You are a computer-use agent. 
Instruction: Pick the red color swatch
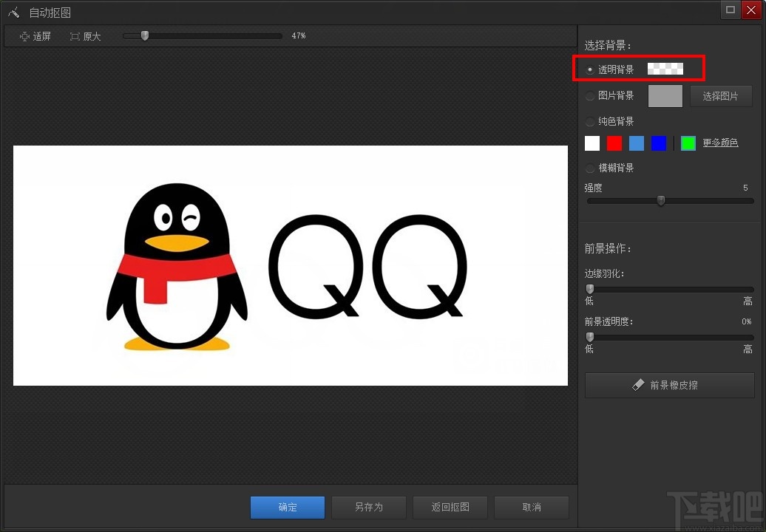tap(614, 143)
